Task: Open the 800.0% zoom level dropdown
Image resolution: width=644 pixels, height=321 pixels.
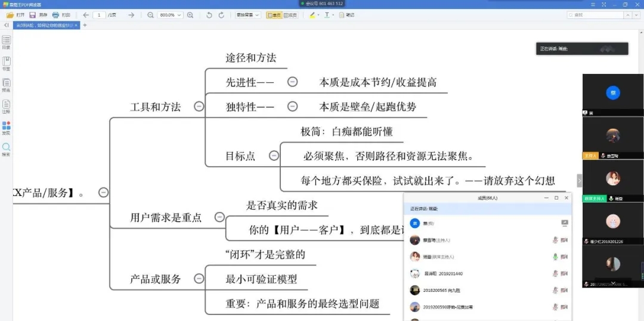Action: (x=172, y=15)
